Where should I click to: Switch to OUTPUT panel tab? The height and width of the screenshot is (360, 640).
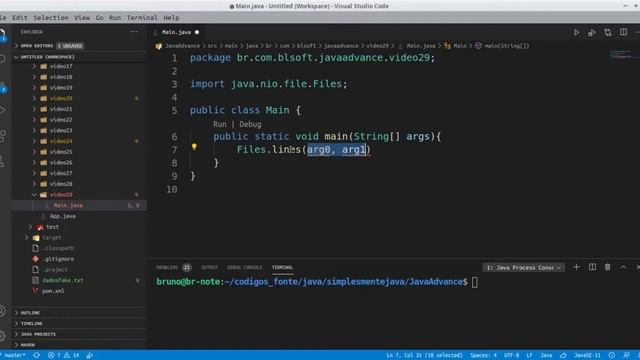[x=209, y=267]
